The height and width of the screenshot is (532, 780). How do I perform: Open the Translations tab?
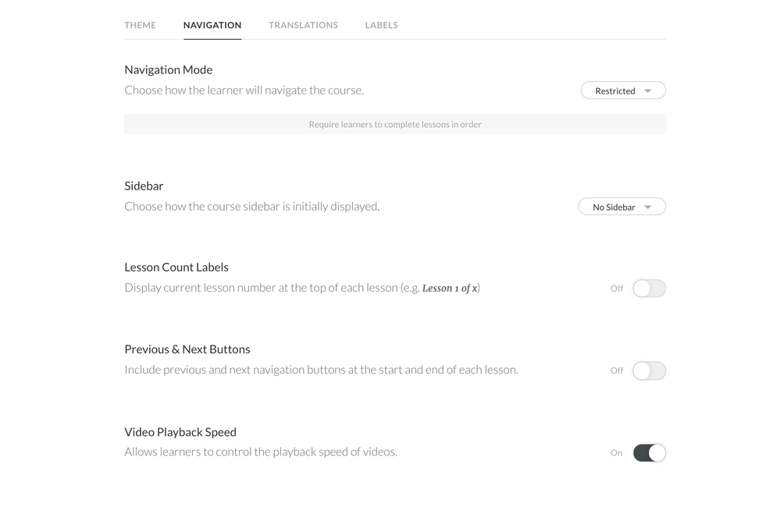pyautogui.click(x=303, y=25)
